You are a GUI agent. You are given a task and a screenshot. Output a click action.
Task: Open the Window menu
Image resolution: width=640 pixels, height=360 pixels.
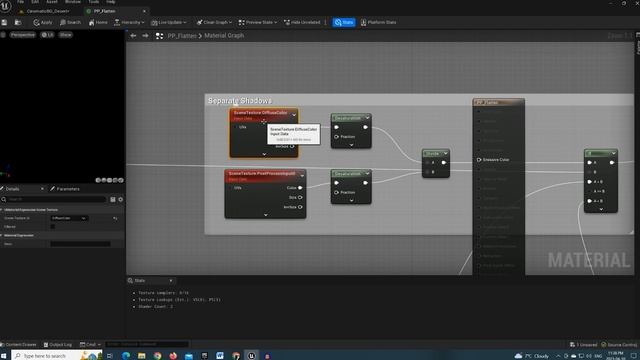tap(73, 2)
